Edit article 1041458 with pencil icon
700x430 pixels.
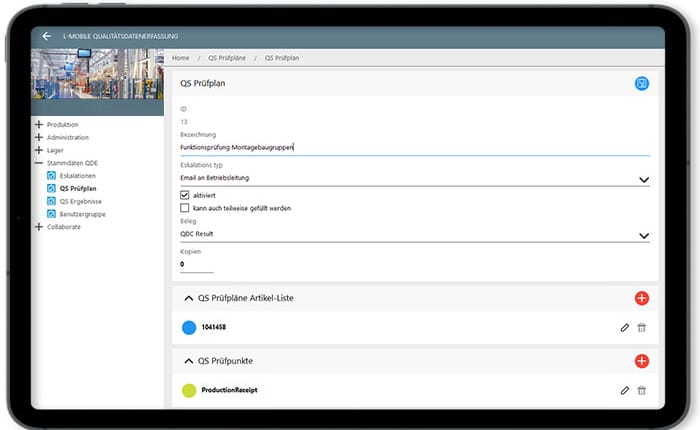click(x=625, y=327)
